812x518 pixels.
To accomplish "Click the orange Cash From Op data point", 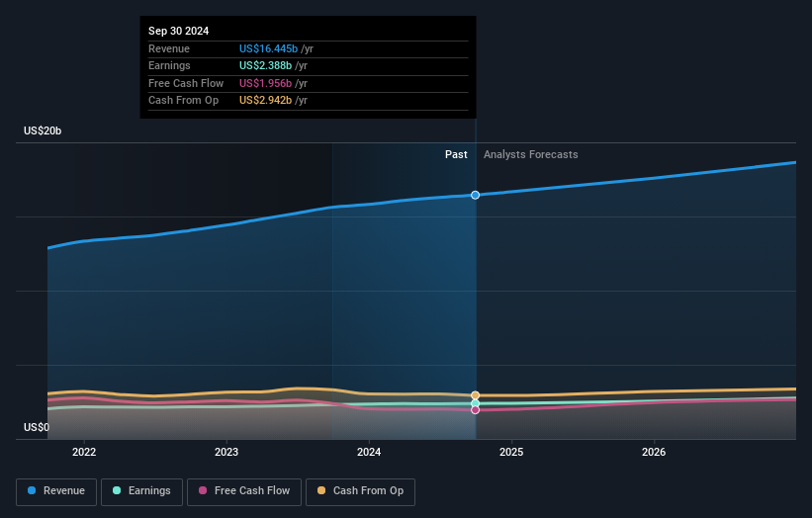I will pyautogui.click(x=475, y=395).
